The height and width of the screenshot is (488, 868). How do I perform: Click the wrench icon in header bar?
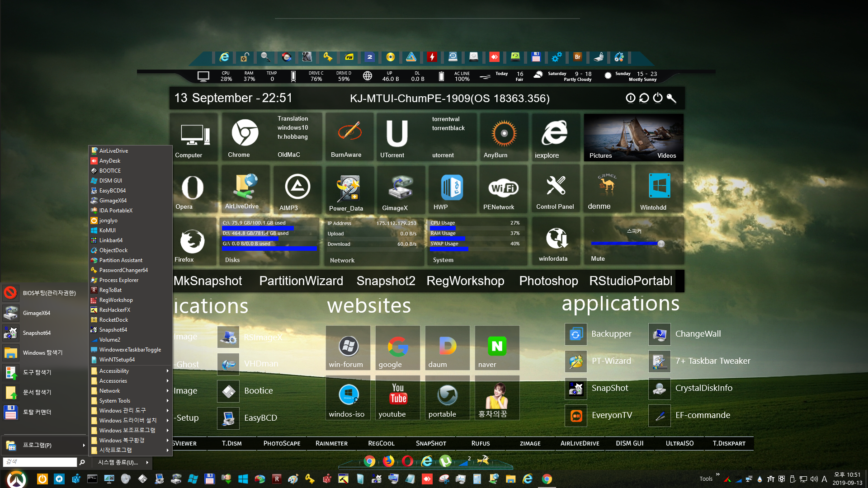(671, 98)
